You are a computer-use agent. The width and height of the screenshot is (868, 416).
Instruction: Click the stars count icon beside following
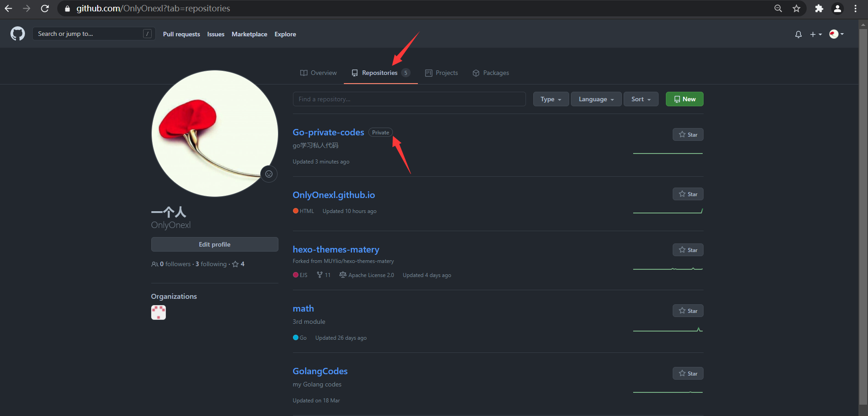(235, 264)
